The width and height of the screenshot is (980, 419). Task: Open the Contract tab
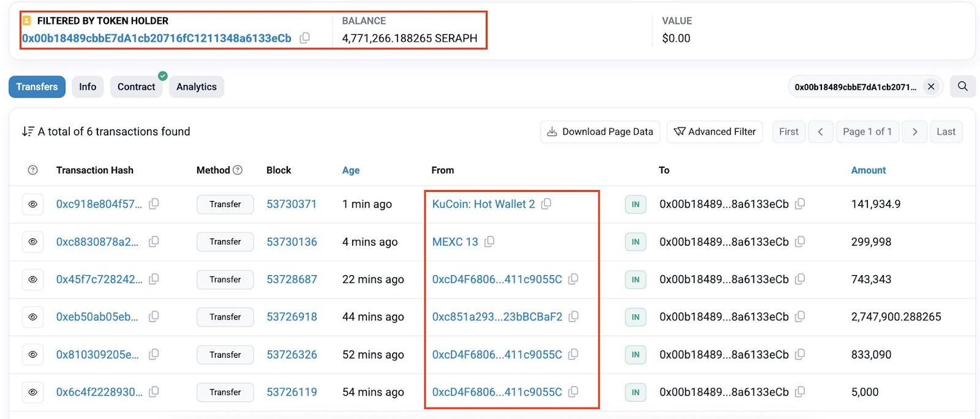click(137, 87)
